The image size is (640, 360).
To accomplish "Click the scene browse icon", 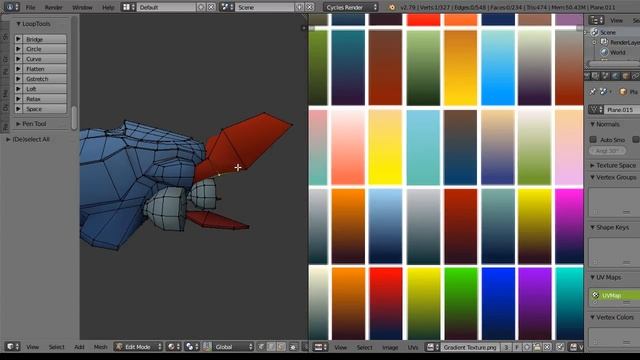I will 227,7.
